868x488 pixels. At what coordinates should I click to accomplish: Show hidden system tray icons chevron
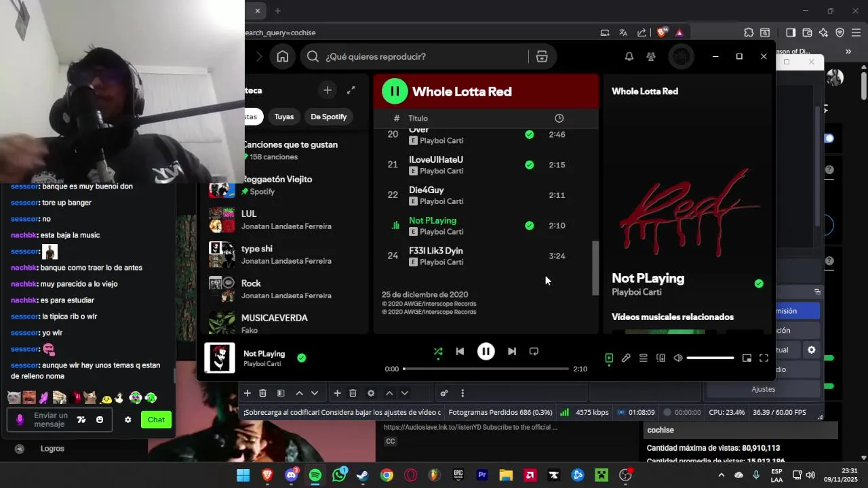pyautogui.click(x=721, y=475)
